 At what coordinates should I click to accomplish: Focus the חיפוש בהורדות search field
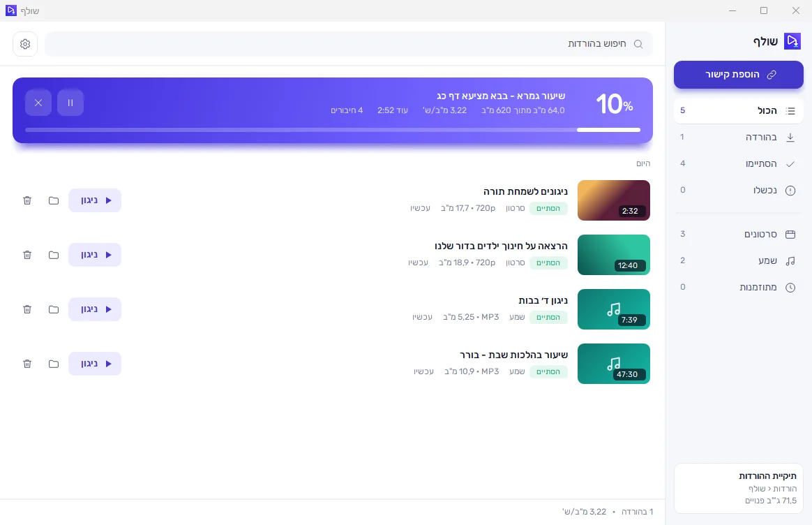(349, 44)
